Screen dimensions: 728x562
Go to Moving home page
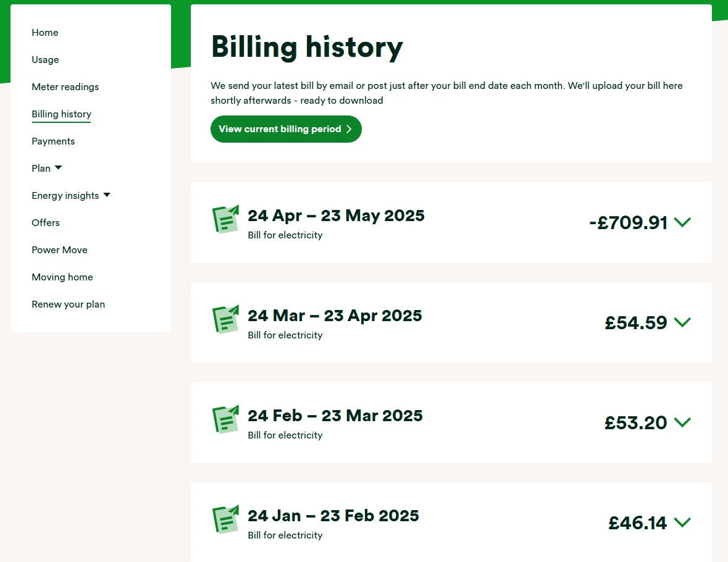pos(62,277)
